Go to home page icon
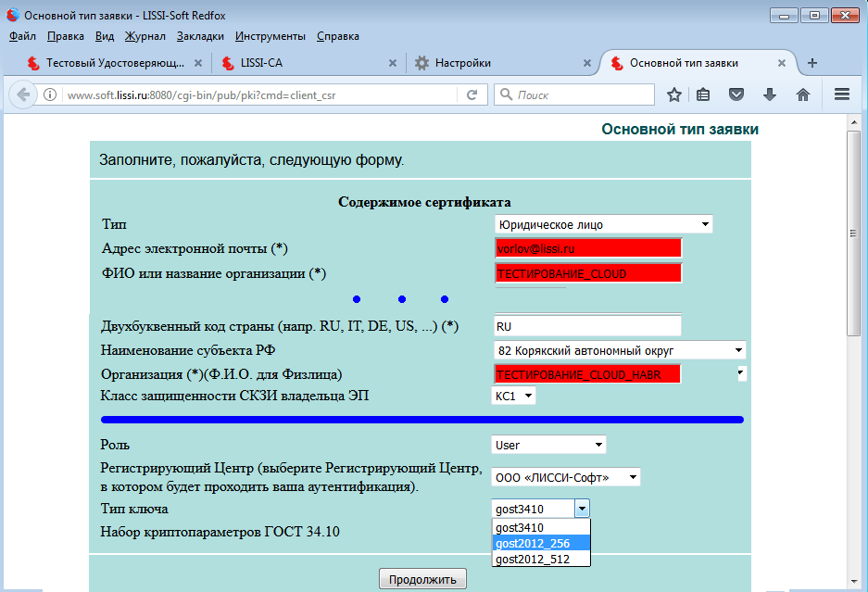Viewport: 868px width, 592px height. [802, 94]
